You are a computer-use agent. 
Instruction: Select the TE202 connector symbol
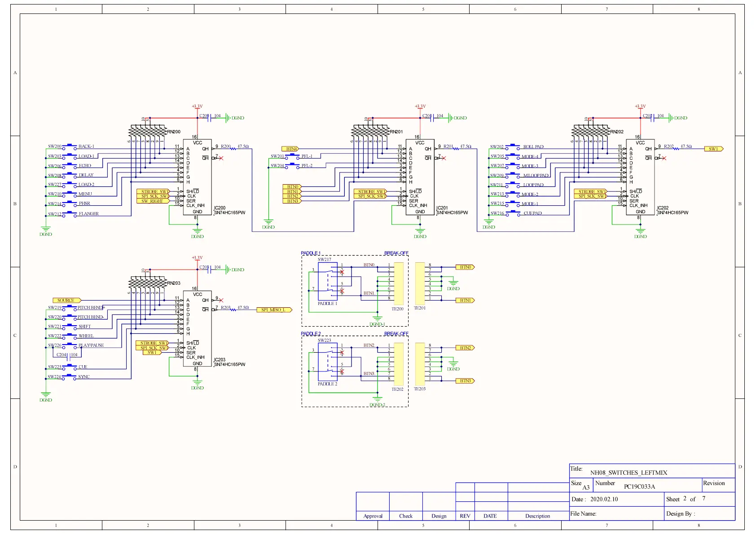tap(398, 364)
